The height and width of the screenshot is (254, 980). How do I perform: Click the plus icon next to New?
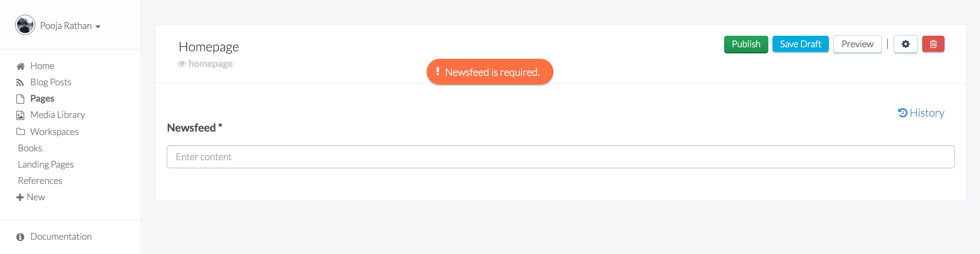[x=20, y=197]
